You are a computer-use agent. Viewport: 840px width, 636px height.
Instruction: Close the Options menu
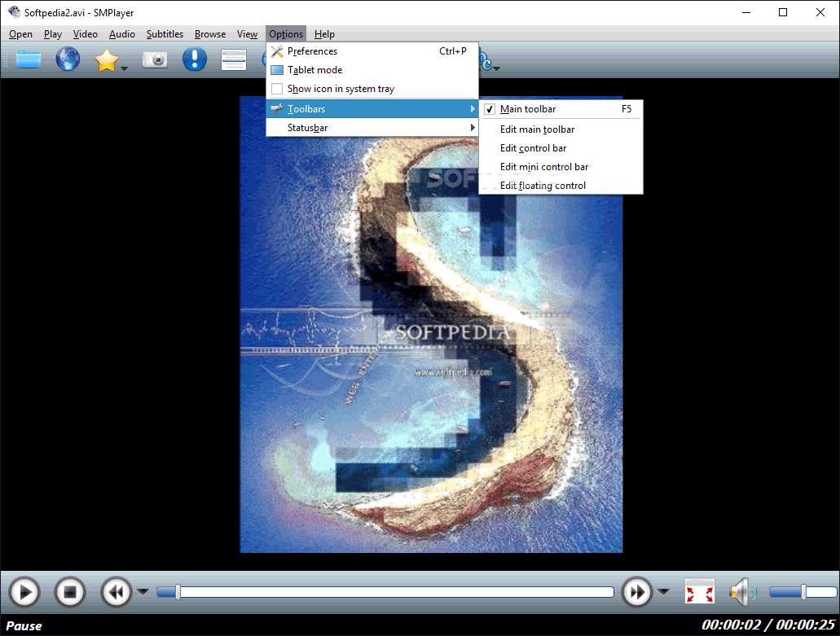[x=285, y=33]
